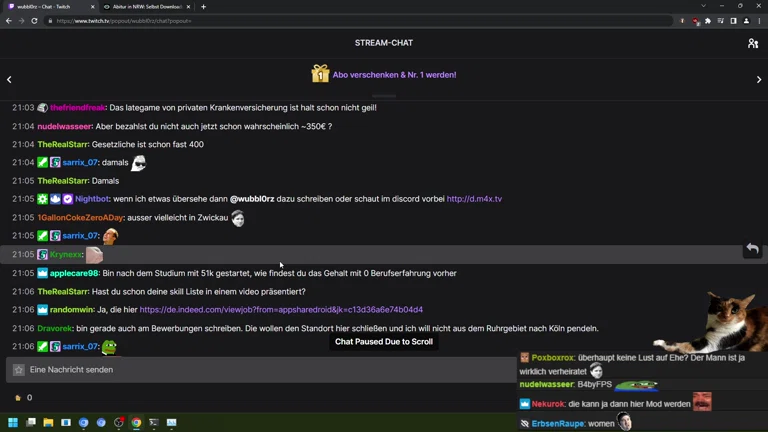The height and width of the screenshot is (432, 768).
Task: Open File Explorer from the taskbar
Action: click(x=48, y=422)
